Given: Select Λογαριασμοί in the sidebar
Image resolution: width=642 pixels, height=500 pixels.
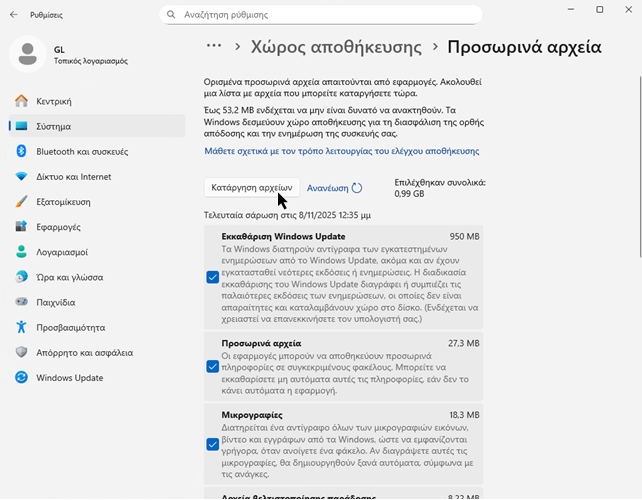Looking at the screenshot, I should [x=62, y=252].
